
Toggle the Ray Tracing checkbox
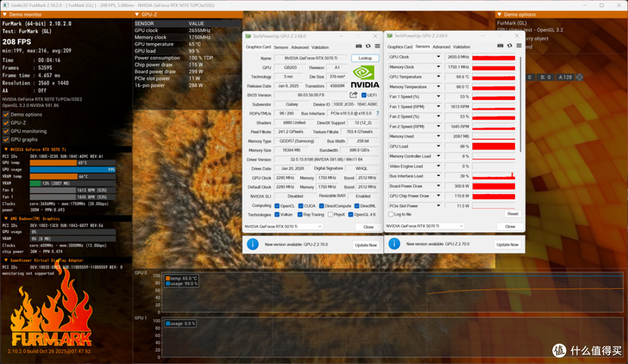click(299, 215)
